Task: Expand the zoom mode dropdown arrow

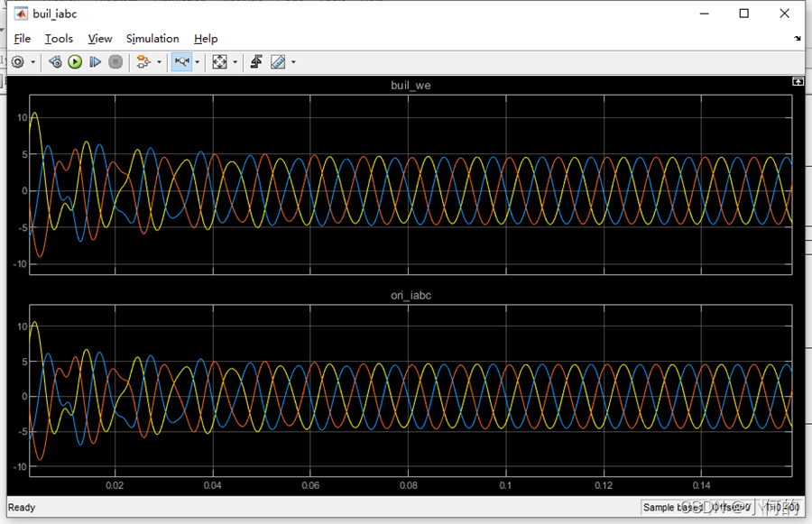Action: point(198,62)
